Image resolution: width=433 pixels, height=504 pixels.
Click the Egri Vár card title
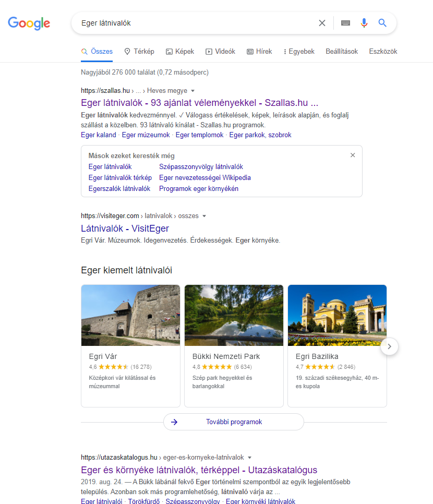pos(103,356)
